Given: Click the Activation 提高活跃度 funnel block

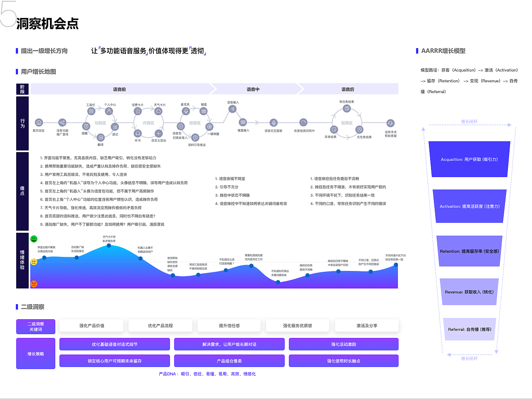Looking at the screenshot, I should coord(470,206).
